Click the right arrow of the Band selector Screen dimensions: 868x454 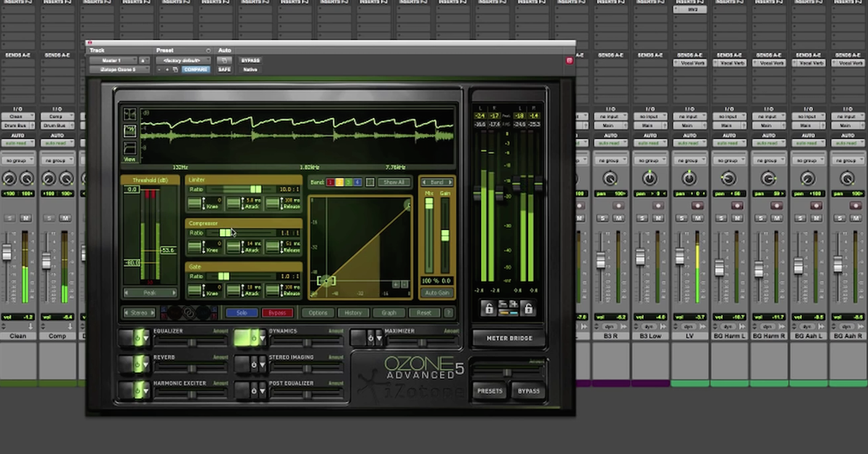coord(450,183)
